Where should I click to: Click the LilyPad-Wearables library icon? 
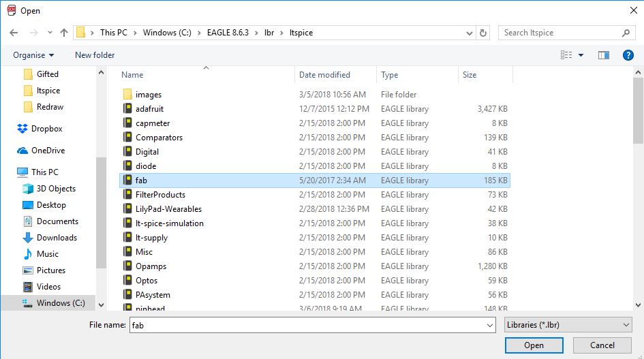127,209
